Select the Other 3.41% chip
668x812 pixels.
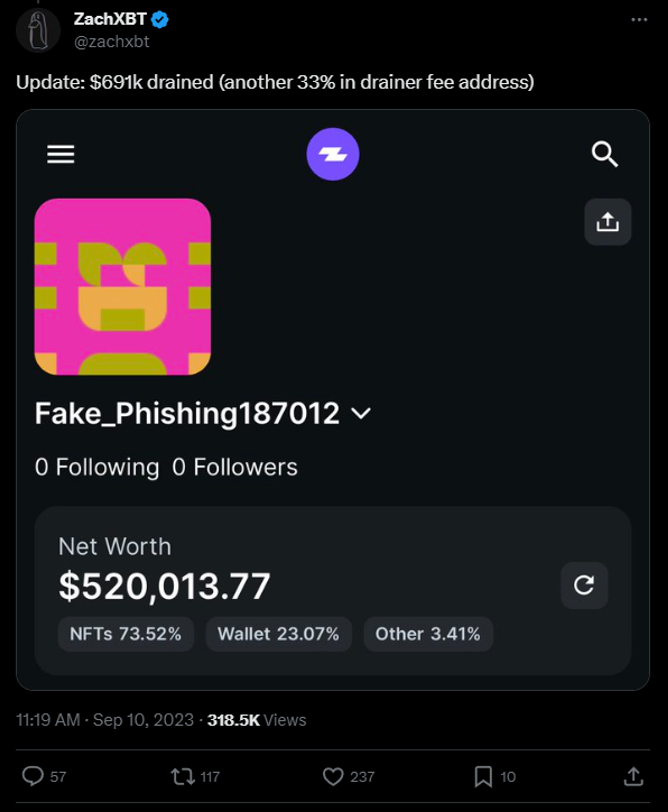click(428, 634)
